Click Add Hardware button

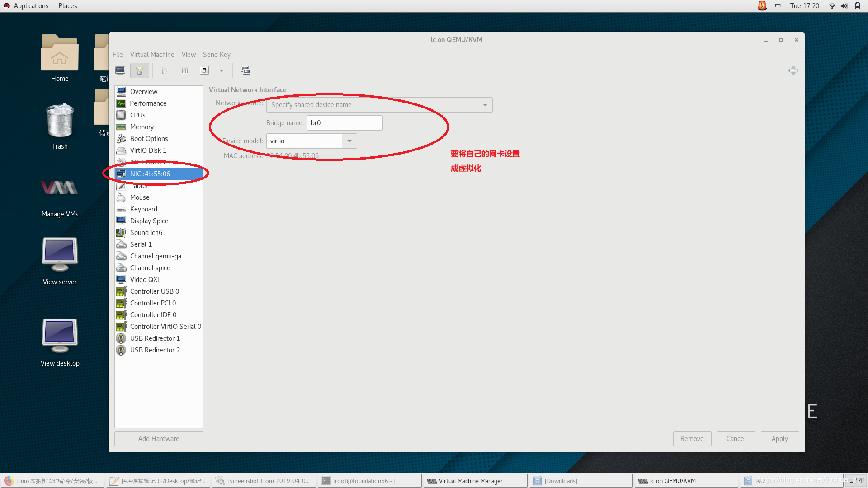click(159, 439)
